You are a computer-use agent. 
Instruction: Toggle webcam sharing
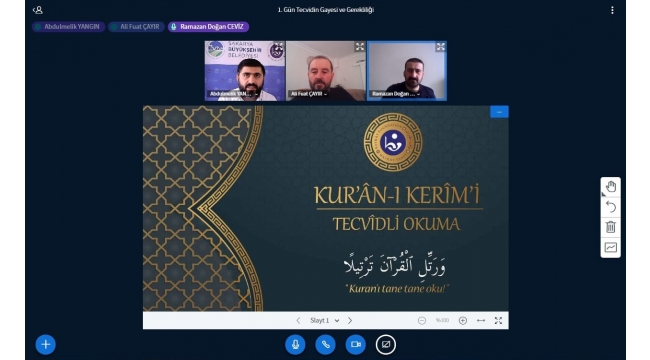coord(356,345)
